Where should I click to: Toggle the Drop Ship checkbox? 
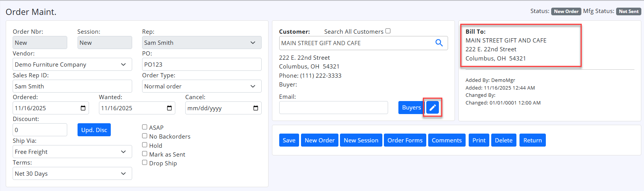coord(145,163)
